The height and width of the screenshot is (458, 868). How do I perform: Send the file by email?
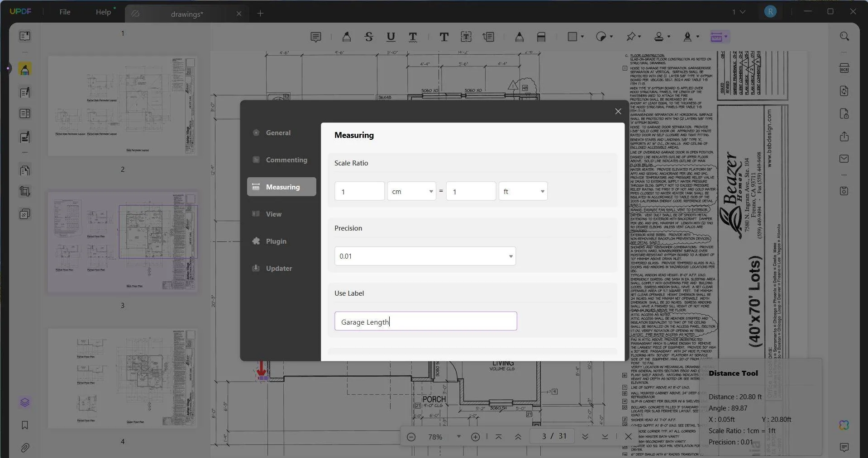pos(844,159)
